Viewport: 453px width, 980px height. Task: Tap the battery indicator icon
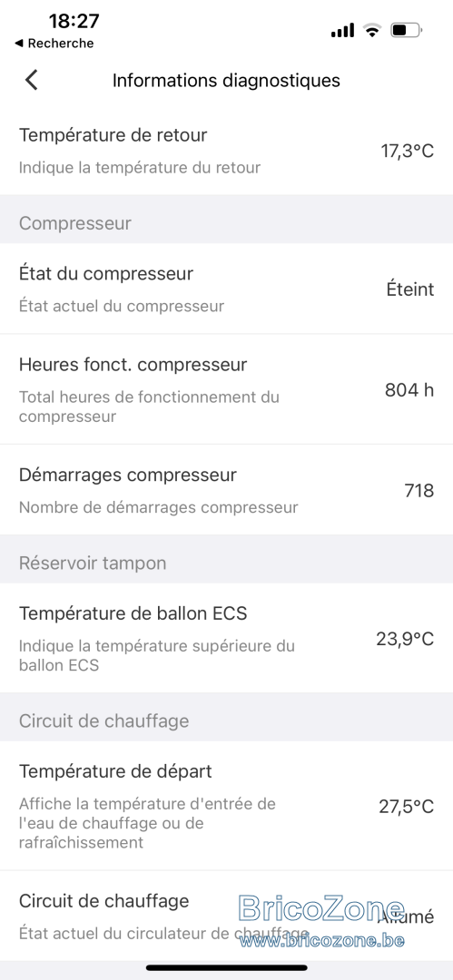(407, 29)
